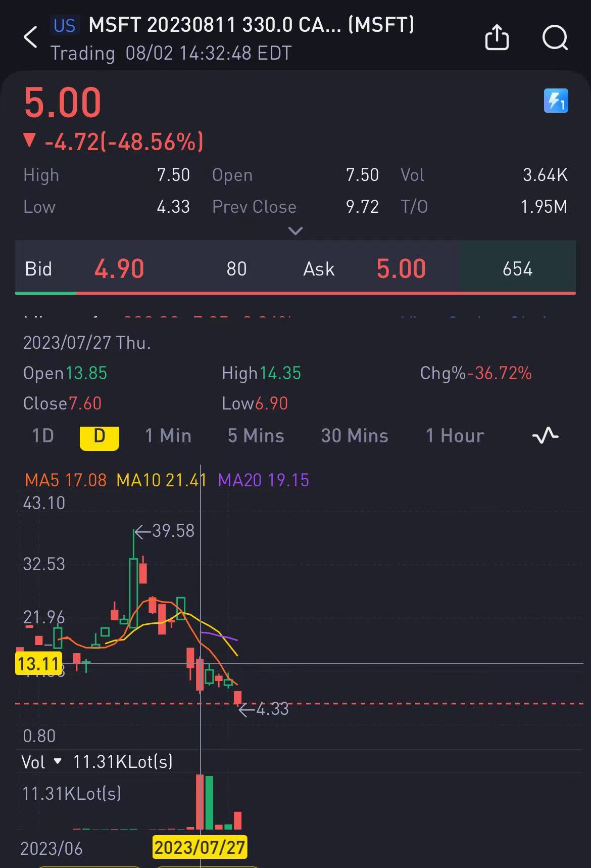Tap the Low 6.90 candle value
591x868 pixels.
[x=271, y=403]
